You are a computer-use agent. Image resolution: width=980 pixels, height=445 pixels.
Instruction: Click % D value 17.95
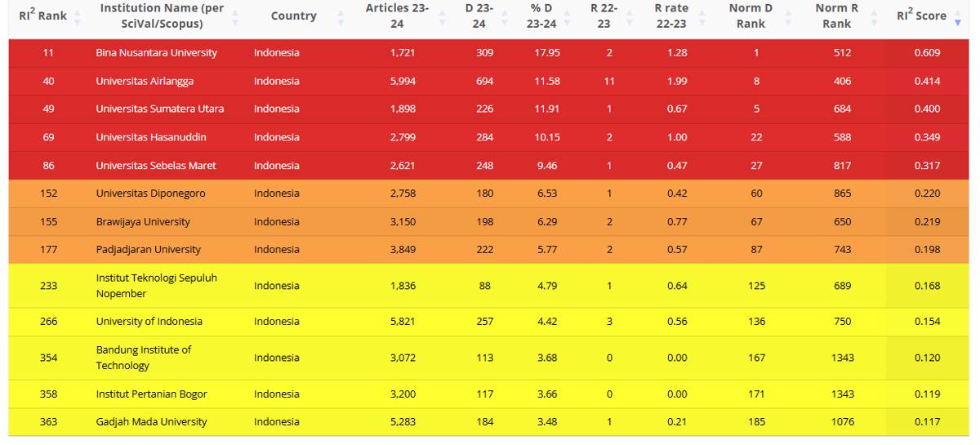pyautogui.click(x=547, y=52)
